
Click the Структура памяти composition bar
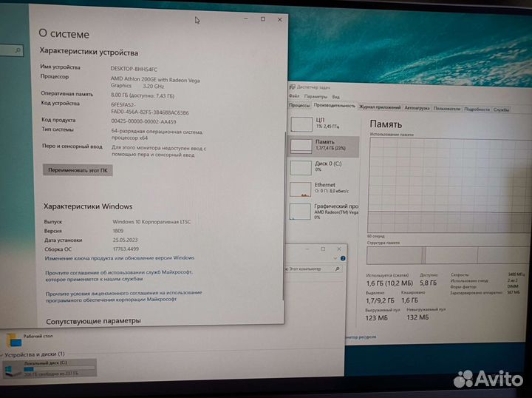449,255
